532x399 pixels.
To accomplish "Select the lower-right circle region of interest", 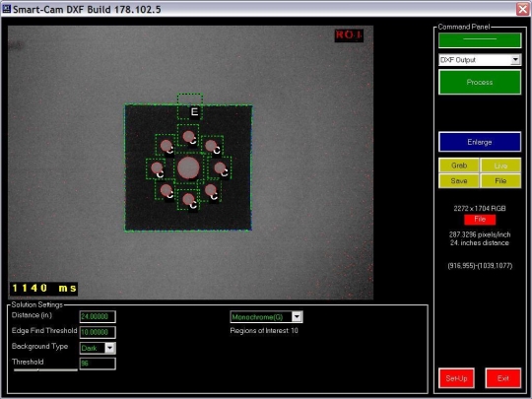I will click(x=211, y=190).
